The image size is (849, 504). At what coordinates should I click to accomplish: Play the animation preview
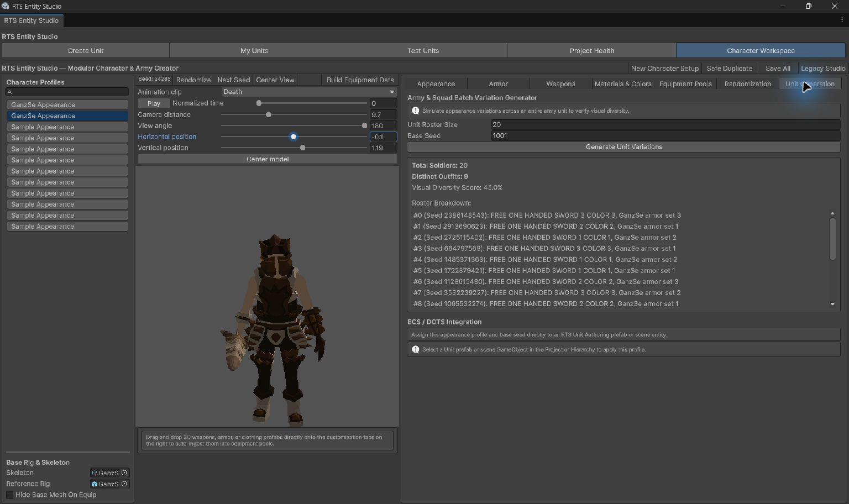tap(154, 103)
